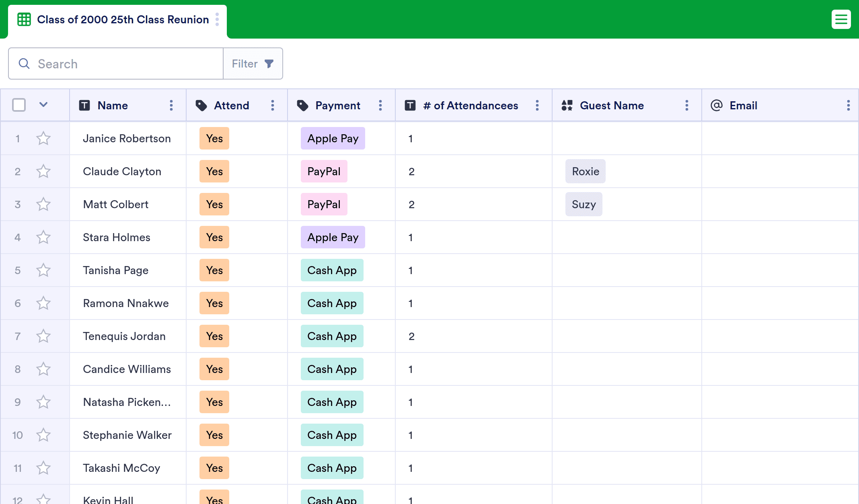This screenshot has width=859, height=504.
Task: Expand the row selection dropdown chevron
Action: click(43, 105)
